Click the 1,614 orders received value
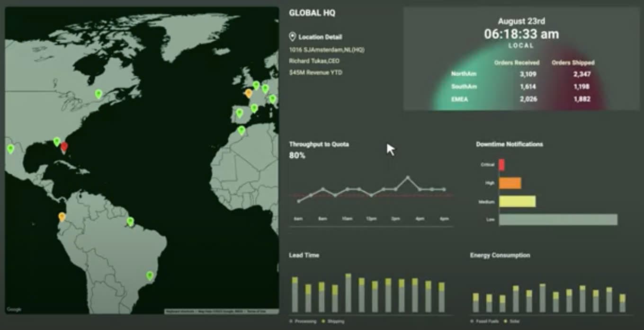This screenshot has width=644, height=330. point(528,87)
